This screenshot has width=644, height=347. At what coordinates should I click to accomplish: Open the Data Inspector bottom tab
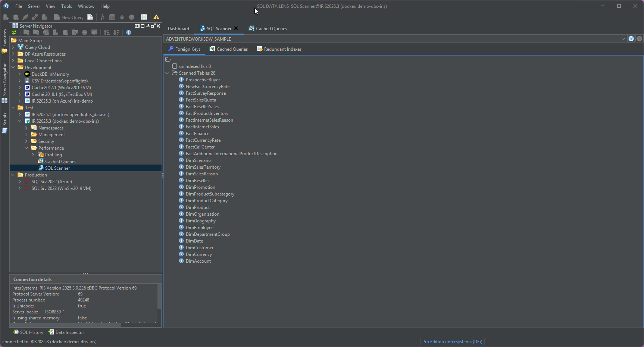coord(66,332)
